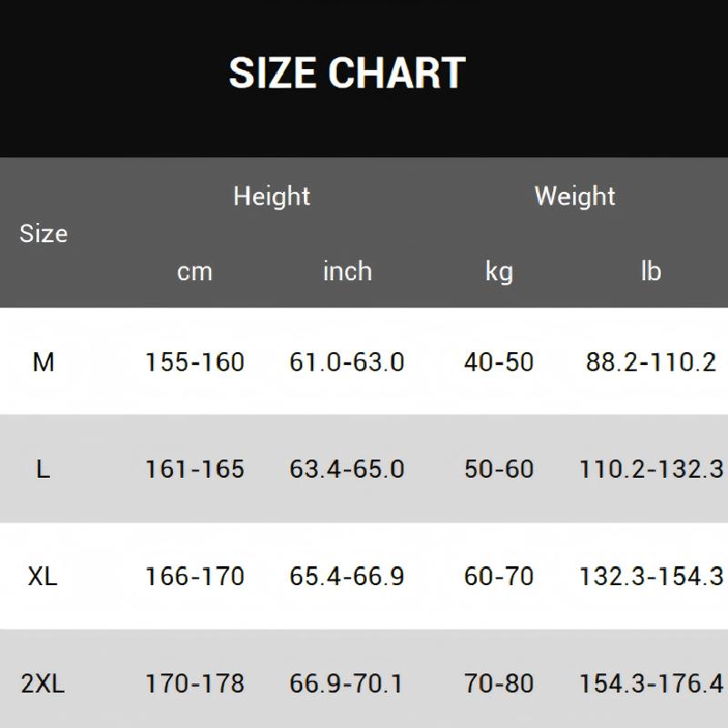Click the 154.3-176.4 lb cell

point(651,683)
